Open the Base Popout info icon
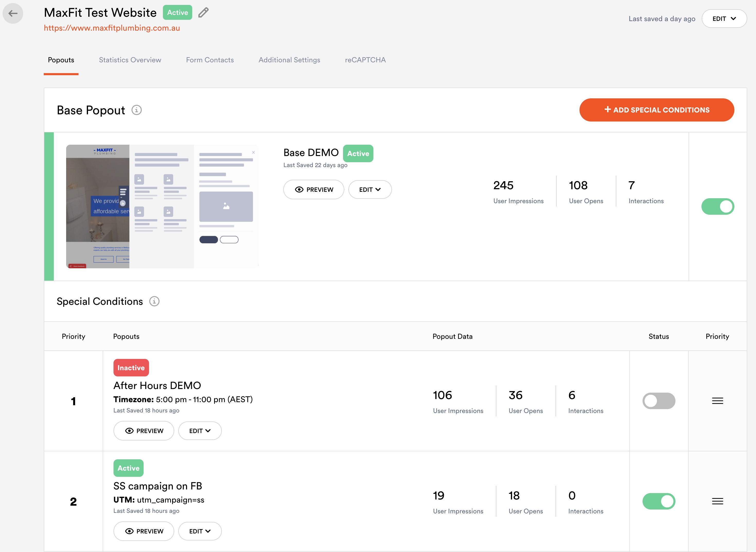This screenshot has width=756, height=552. (x=137, y=110)
